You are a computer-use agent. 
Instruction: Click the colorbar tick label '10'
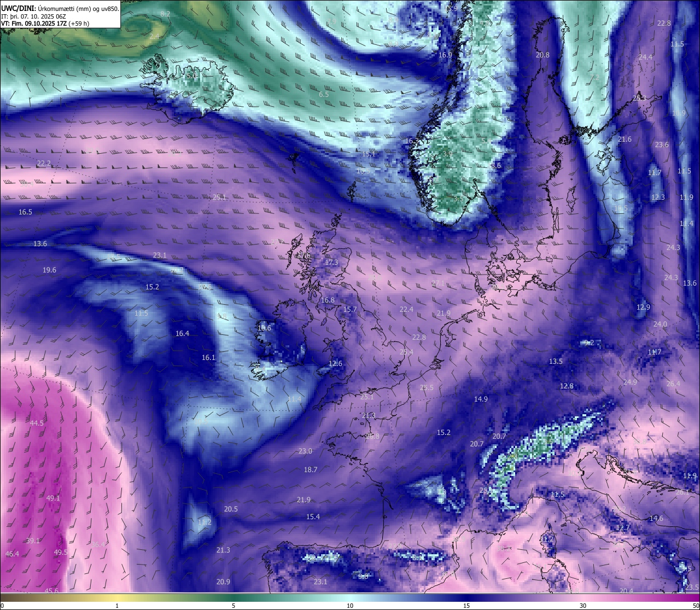(350, 606)
